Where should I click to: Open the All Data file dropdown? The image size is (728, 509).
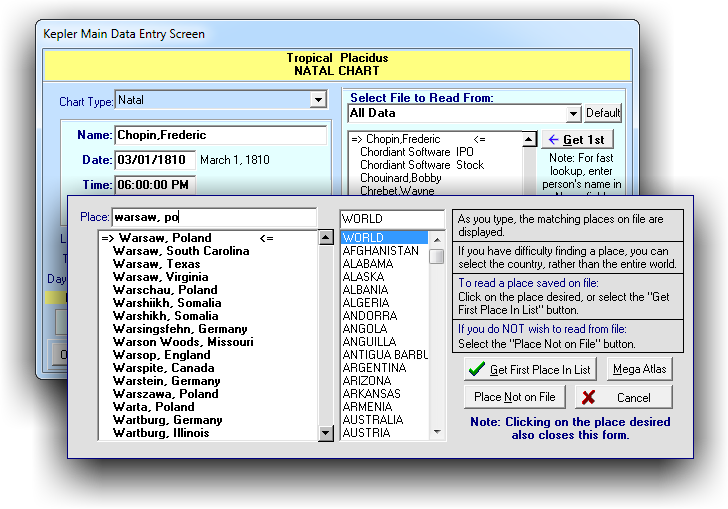(x=573, y=114)
